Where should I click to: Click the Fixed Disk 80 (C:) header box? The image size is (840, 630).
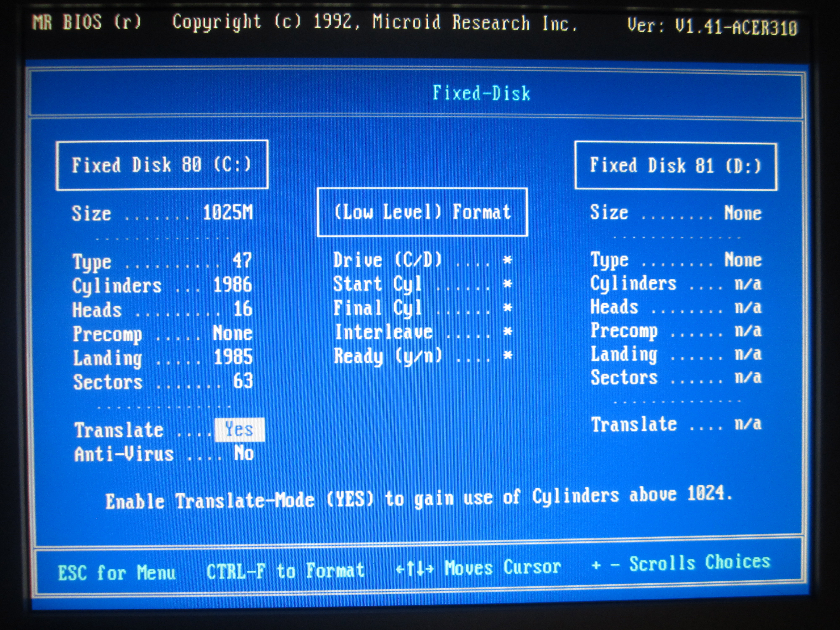[162, 165]
